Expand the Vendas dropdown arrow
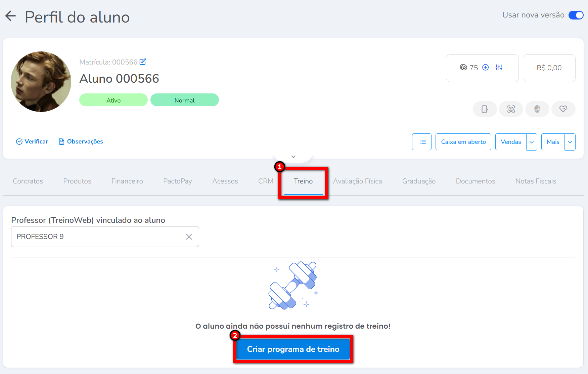This screenshot has height=374, width=588. coord(532,142)
